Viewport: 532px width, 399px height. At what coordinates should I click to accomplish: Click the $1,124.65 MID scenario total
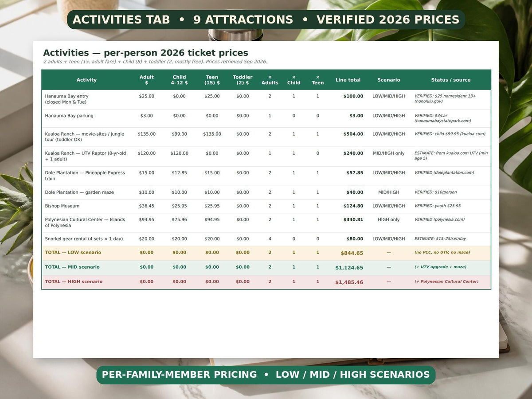pyautogui.click(x=349, y=268)
